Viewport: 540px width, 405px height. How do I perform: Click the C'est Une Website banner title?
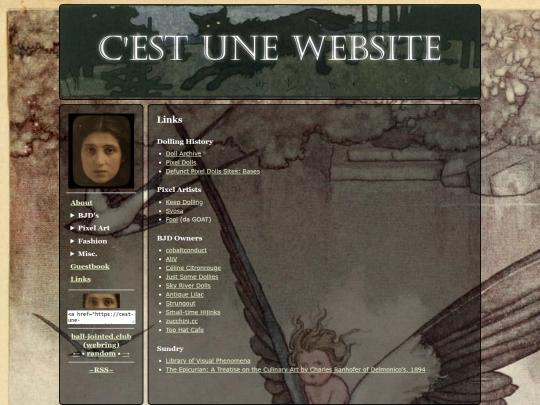click(270, 48)
